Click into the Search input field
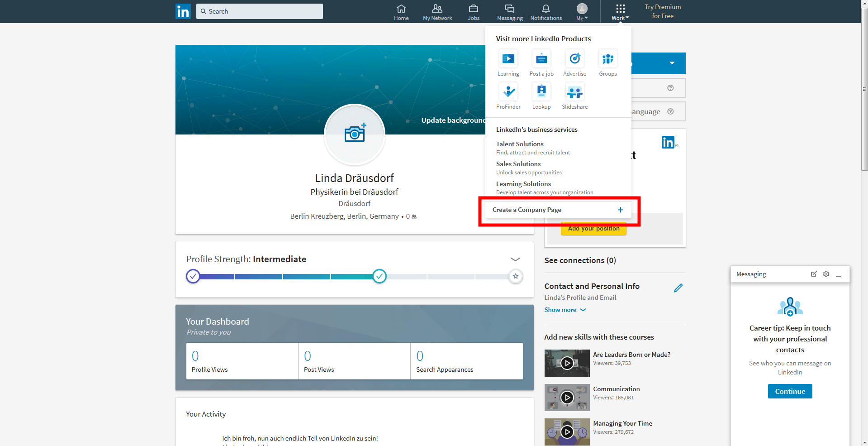This screenshot has width=868, height=446. click(260, 11)
